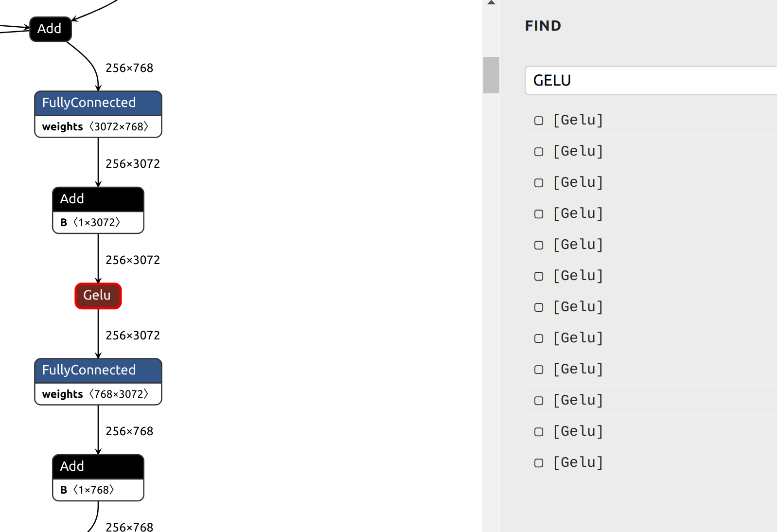This screenshot has width=777, height=532.
Task: Select the highlighted Gelu node
Action: coord(98,295)
